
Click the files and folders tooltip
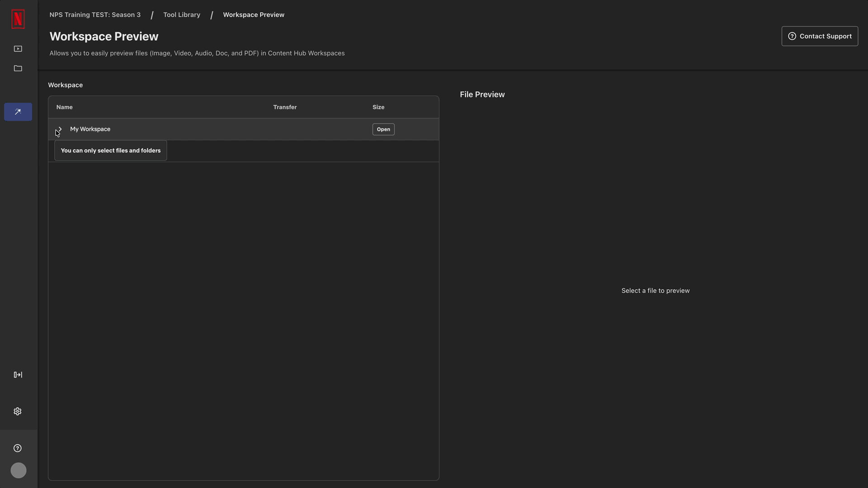[111, 150]
